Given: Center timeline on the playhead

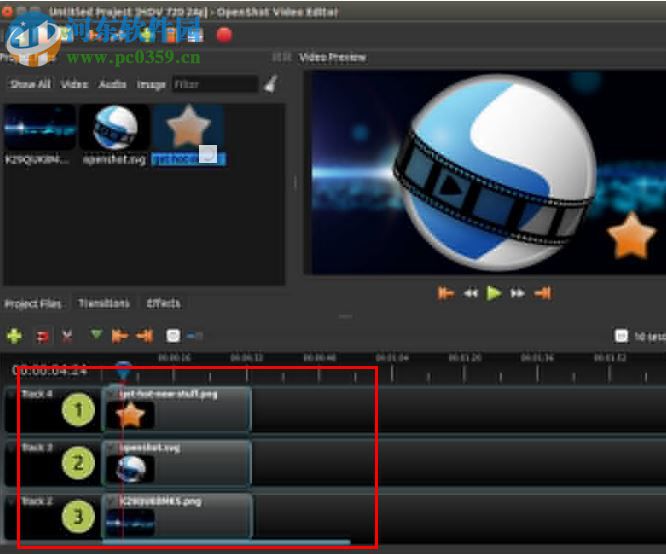Looking at the screenshot, I should pyautogui.click(x=173, y=336).
